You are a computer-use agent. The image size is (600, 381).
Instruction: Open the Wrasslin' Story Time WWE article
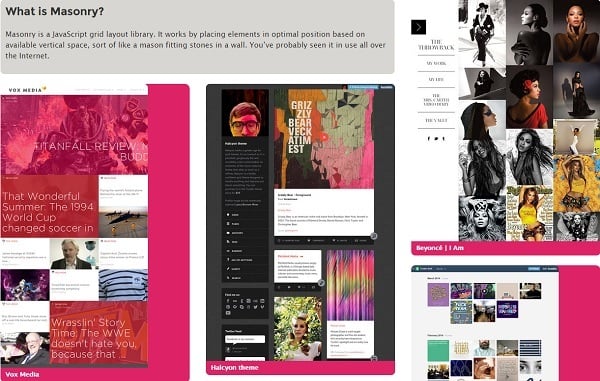tap(99, 333)
